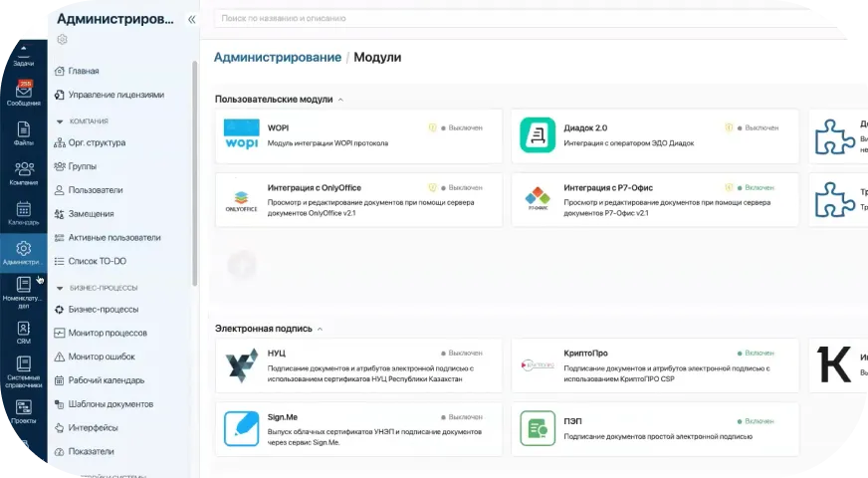This screenshot has width=868, height=478.
Task: Open the Календарь icon in the sidebar
Action: pos(24,211)
